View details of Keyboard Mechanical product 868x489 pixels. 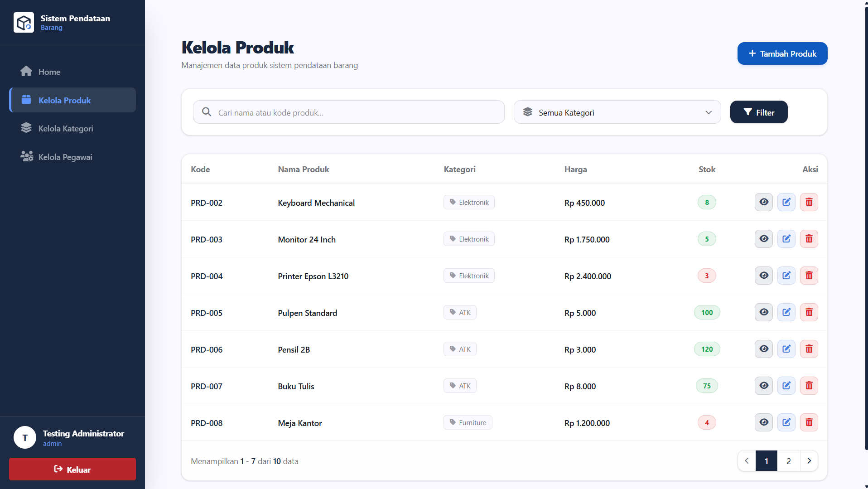coord(764,202)
